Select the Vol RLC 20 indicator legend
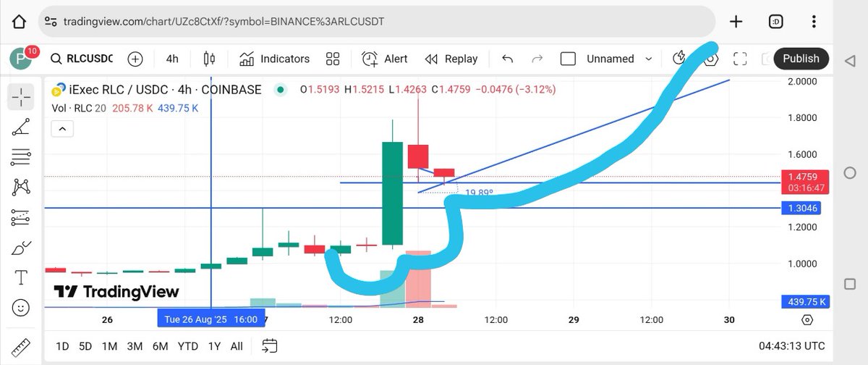868x365 pixels. 126,108
